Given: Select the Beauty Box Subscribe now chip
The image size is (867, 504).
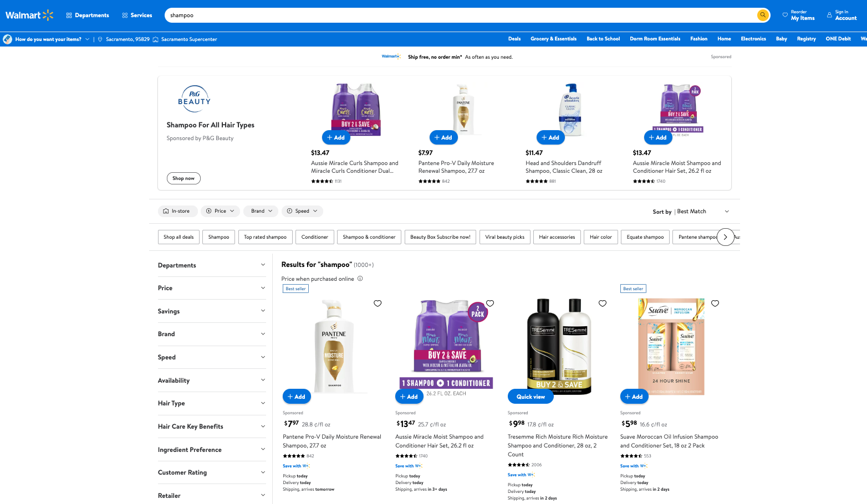Looking at the screenshot, I should [440, 237].
